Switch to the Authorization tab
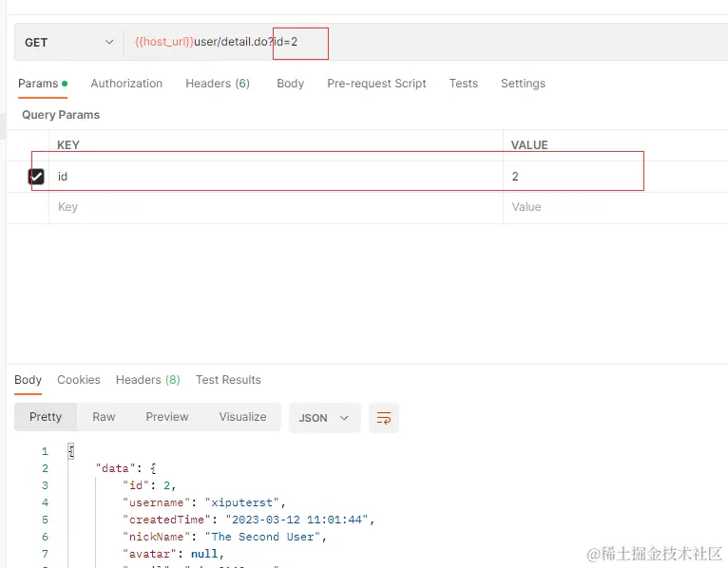 coord(126,84)
